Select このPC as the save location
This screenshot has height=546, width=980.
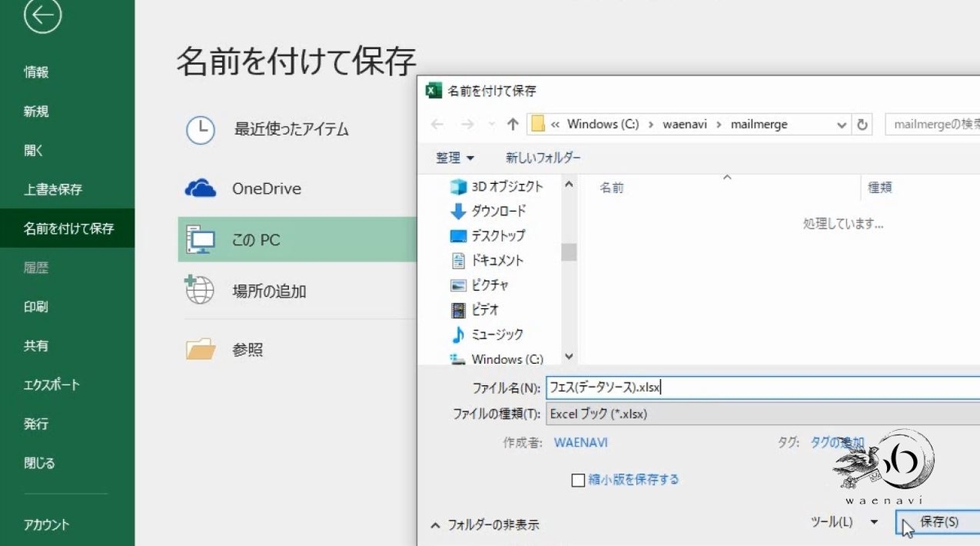pos(261,239)
